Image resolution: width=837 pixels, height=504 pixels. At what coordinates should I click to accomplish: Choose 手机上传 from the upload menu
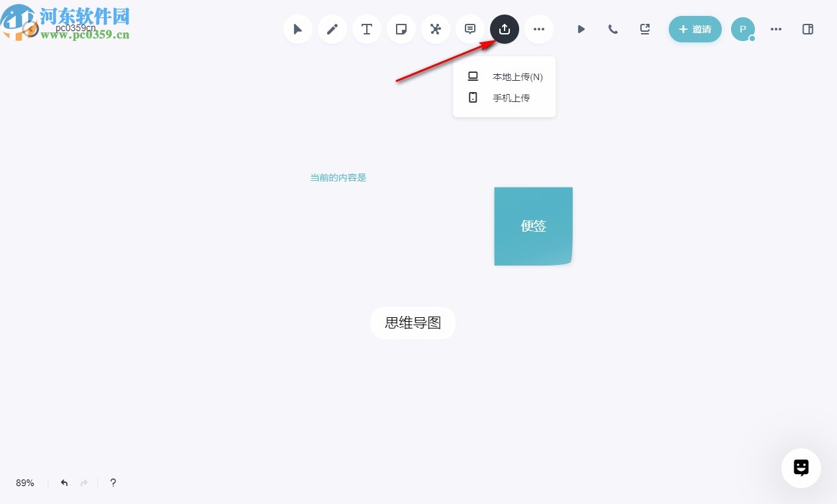click(x=511, y=97)
